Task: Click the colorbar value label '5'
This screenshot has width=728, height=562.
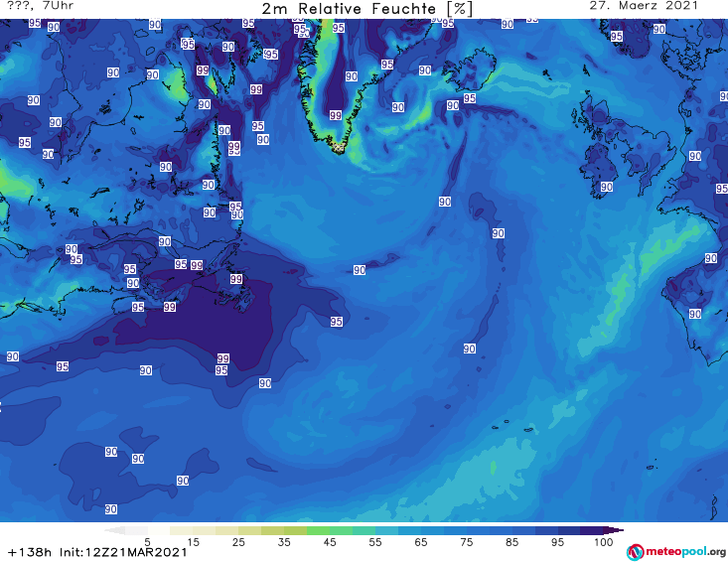Action: (x=147, y=542)
